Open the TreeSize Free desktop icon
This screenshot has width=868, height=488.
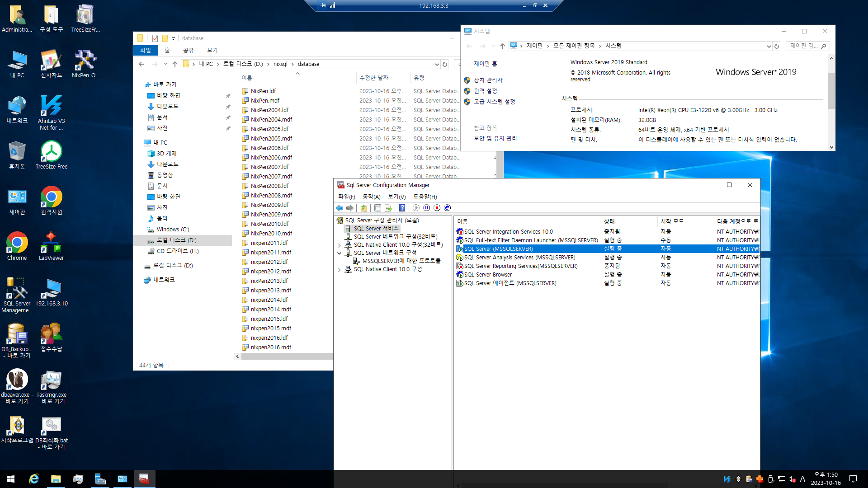click(52, 155)
